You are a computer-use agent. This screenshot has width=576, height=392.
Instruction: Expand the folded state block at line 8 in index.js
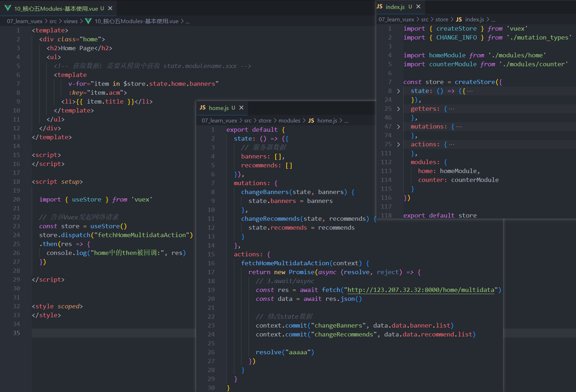398,91
